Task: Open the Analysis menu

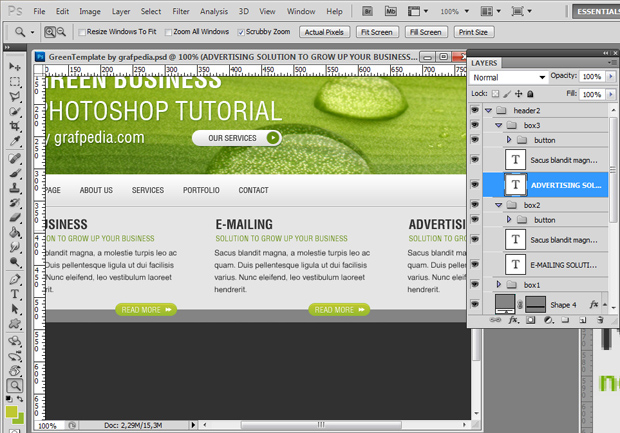Action: pos(214,11)
